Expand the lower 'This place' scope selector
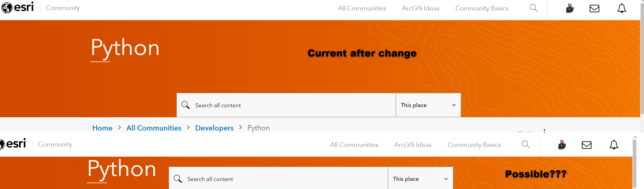Screen dimensions: 644x189 [x=420, y=179]
